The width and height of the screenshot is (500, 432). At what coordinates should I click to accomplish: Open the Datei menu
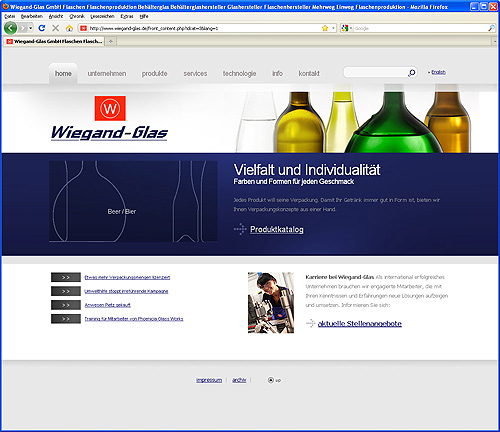tap(9, 16)
